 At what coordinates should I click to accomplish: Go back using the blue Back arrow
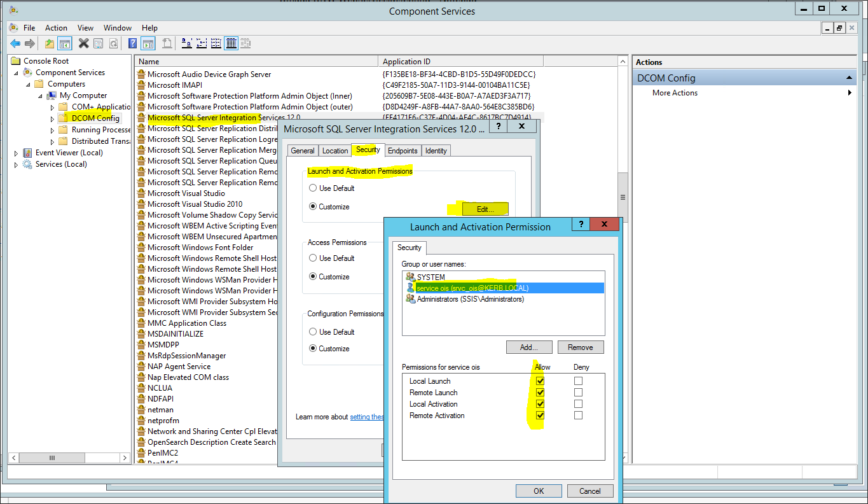15,43
